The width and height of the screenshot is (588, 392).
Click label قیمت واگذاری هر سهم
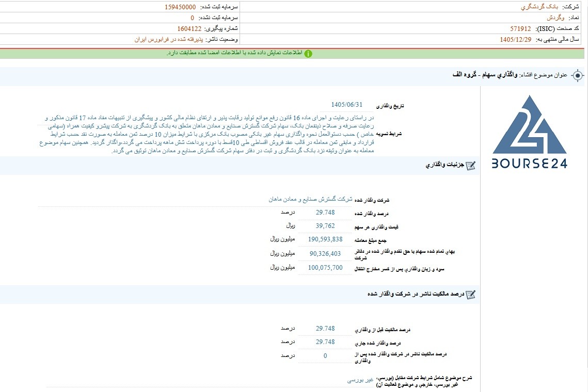click(x=376, y=227)
